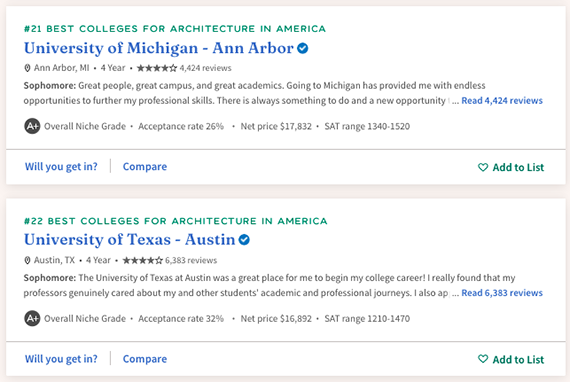570x382 pixels.
Task: Click star rating for University of Texas
Action: [142, 260]
